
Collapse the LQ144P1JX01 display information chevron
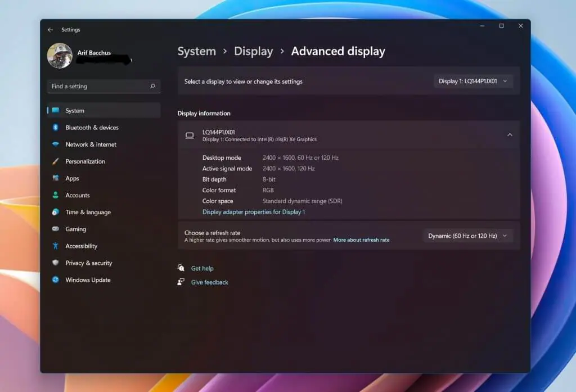click(510, 135)
